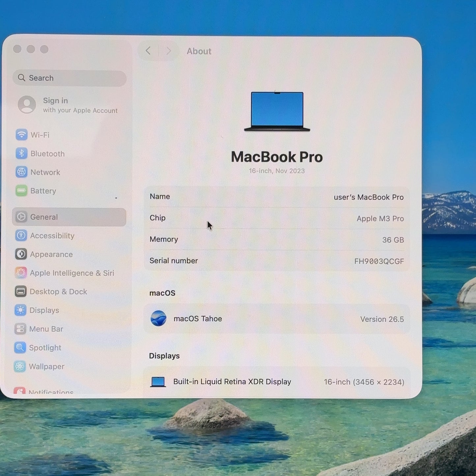476x476 pixels.
Task: Click the chip value Apple M3 Pro
Action: click(380, 218)
